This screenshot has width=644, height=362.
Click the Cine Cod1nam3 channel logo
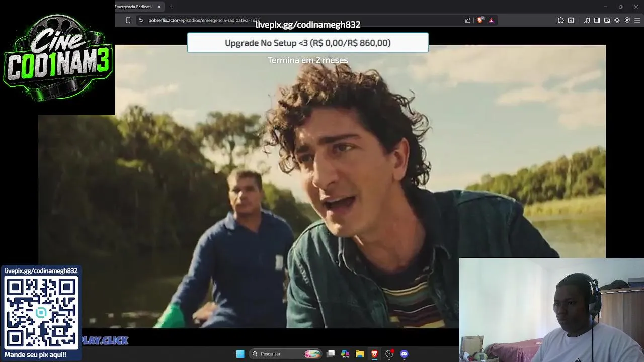(57, 57)
